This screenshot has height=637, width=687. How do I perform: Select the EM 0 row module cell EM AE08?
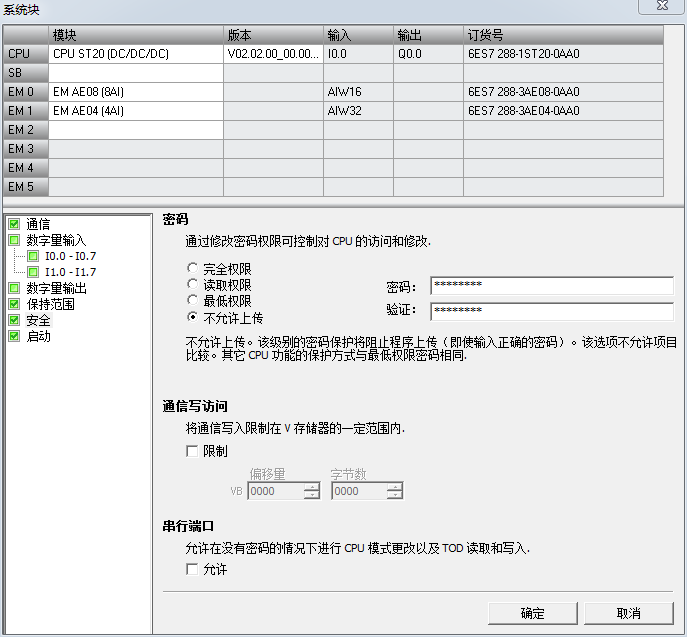[x=135, y=92]
